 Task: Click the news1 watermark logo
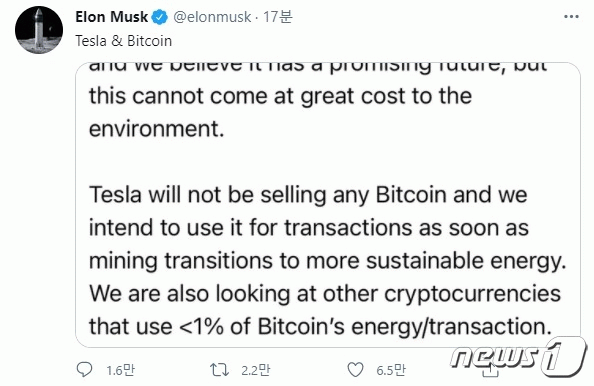518,356
